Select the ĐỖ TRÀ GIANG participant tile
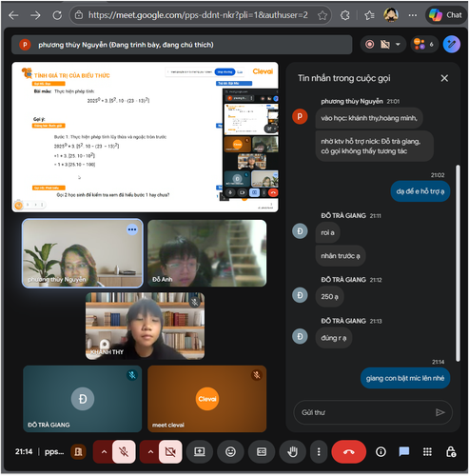Screen dimensions: 469x476 [83, 399]
